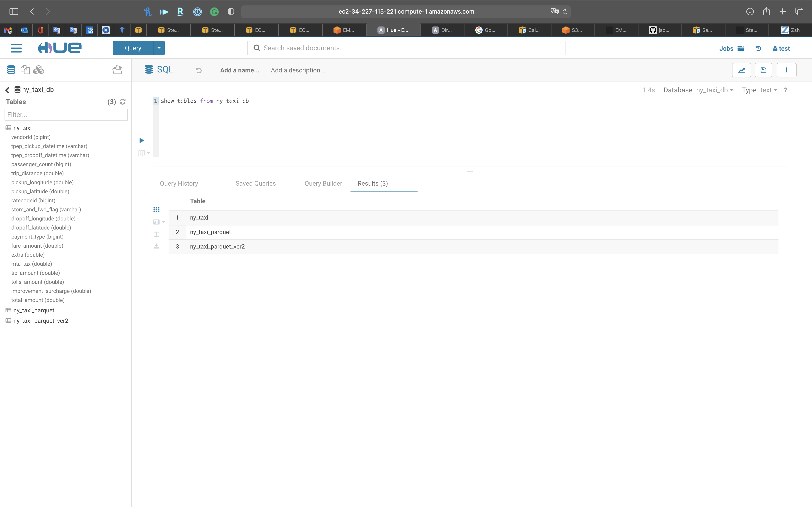The image size is (812, 507).
Task: Open the Type text dropdown
Action: click(768, 90)
